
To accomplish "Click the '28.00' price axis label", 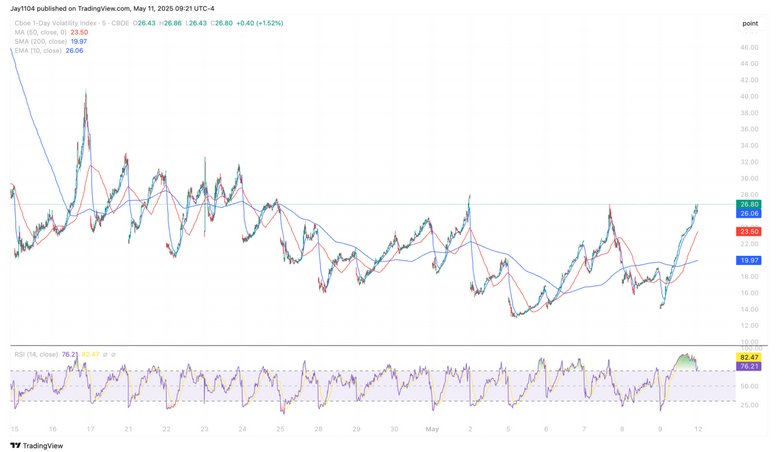I will (x=749, y=194).
